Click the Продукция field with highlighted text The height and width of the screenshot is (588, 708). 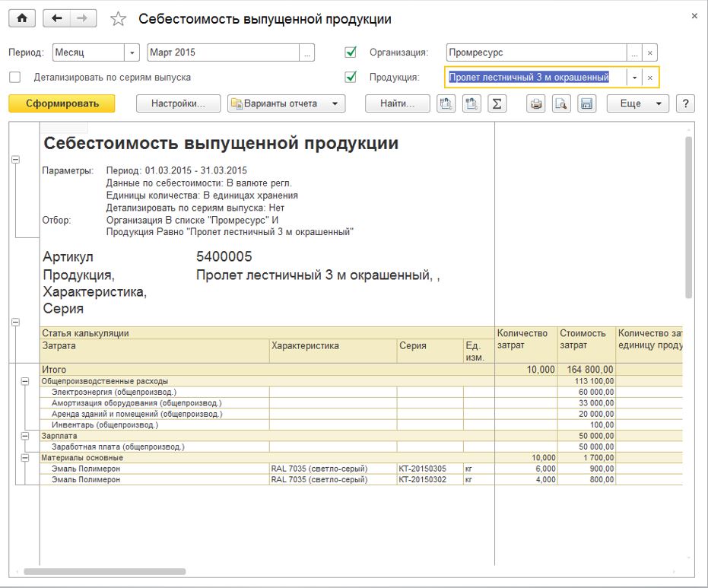tap(536, 78)
